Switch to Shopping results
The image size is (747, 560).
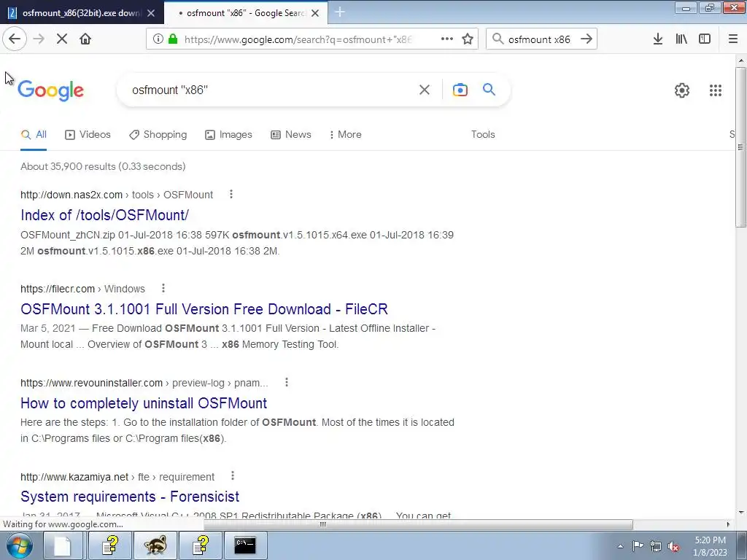click(x=158, y=135)
